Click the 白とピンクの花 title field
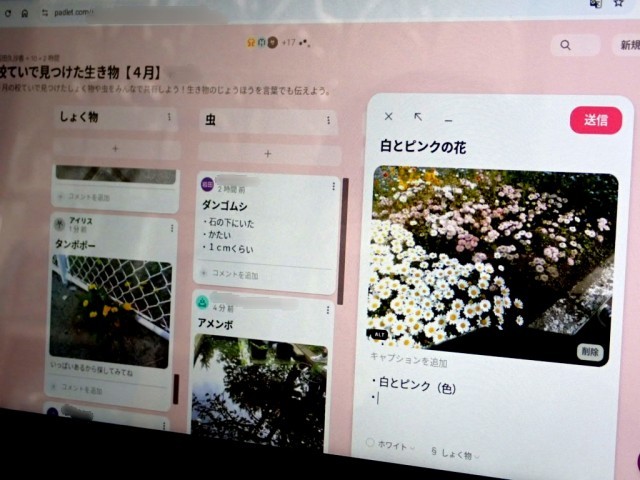The image size is (640, 480). pos(424,147)
